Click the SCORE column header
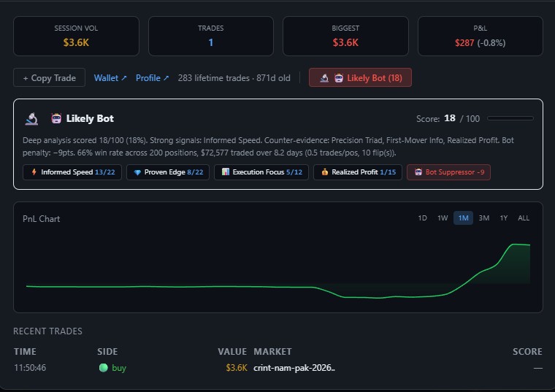The width and height of the screenshot is (555, 392). click(x=527, y=351)
